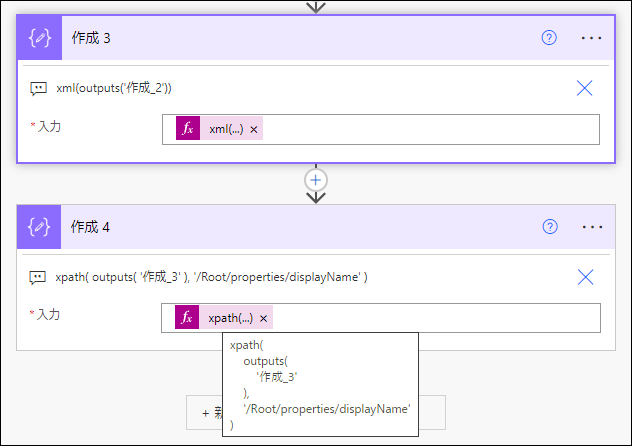
Task: Click the 作成 3 compose action icon
Action: point(40,38)
